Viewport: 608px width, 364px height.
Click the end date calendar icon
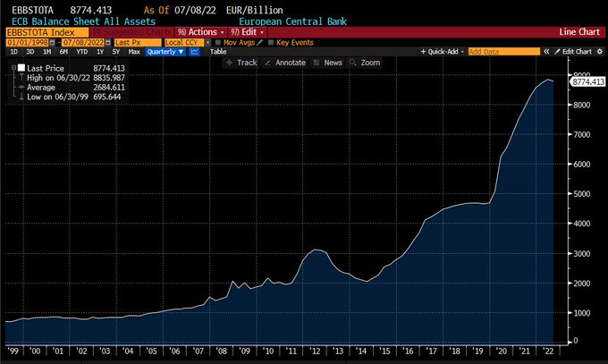tap(108, 43)
